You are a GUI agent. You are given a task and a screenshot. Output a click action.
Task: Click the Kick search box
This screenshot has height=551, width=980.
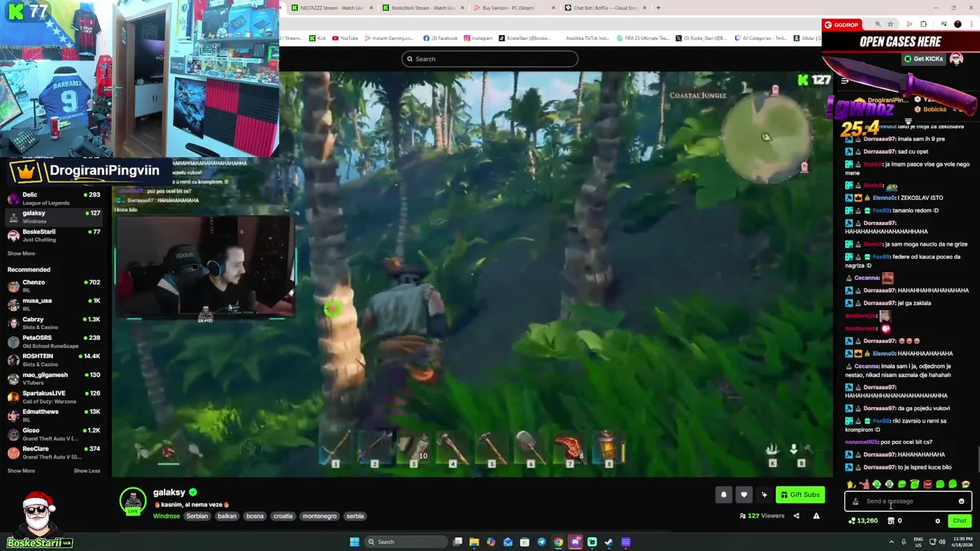(490, 59)
